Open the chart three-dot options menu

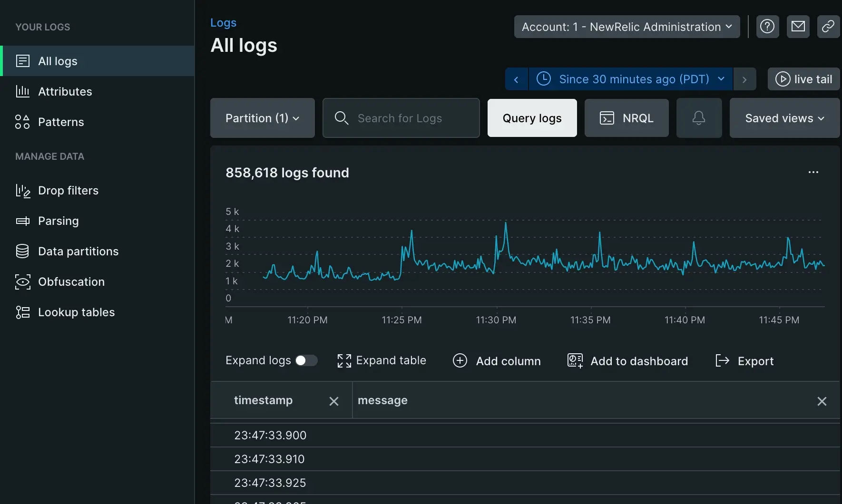click(x=813, y=172)
